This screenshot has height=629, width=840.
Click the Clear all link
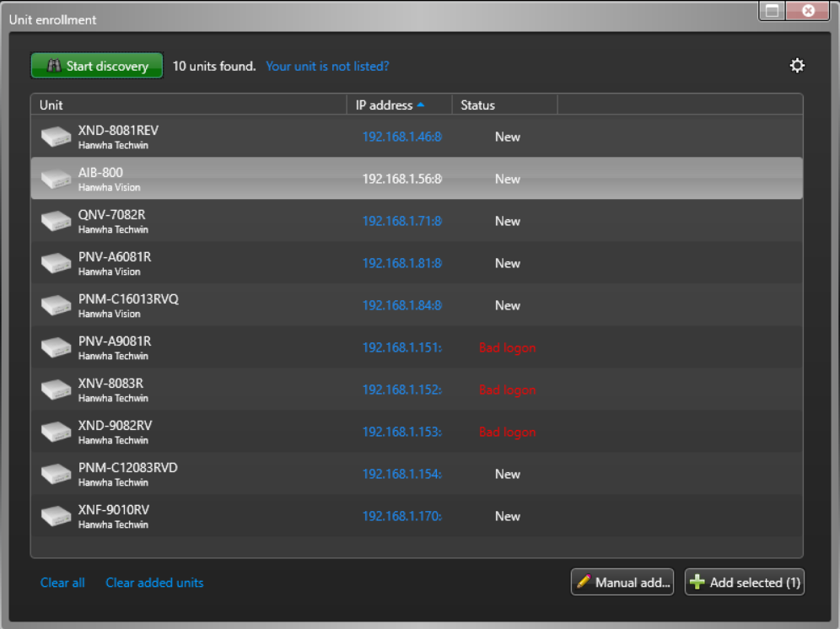tap(62, 583)
